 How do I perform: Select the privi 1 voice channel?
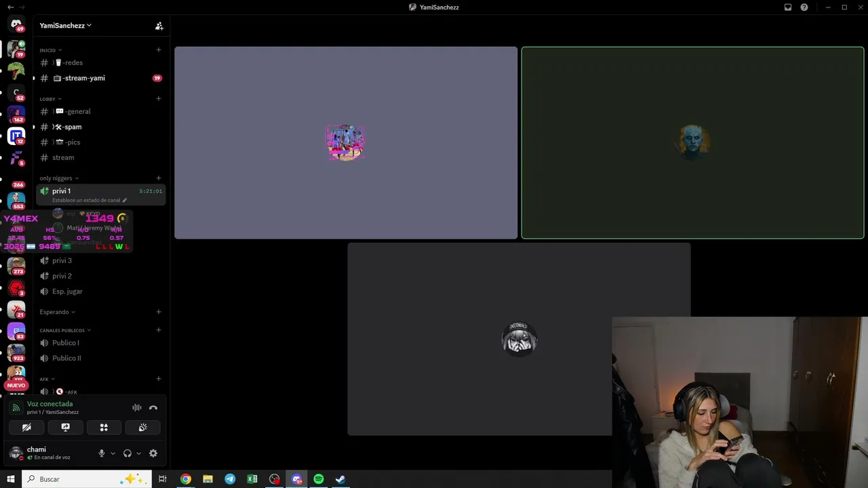(100, 195)
